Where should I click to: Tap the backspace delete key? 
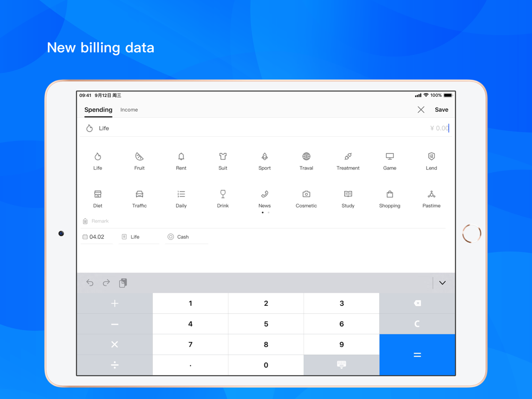click(x=417, y=303)
